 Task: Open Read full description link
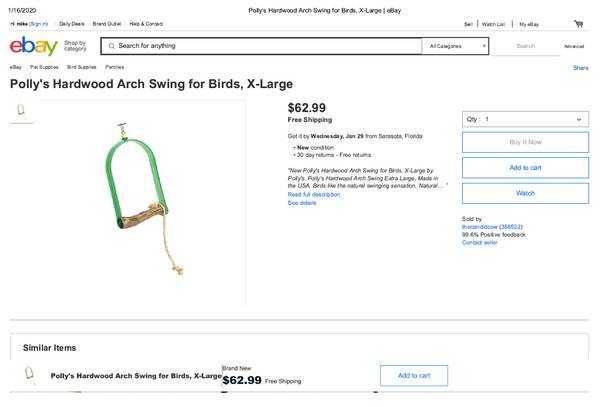coord(314,194)
